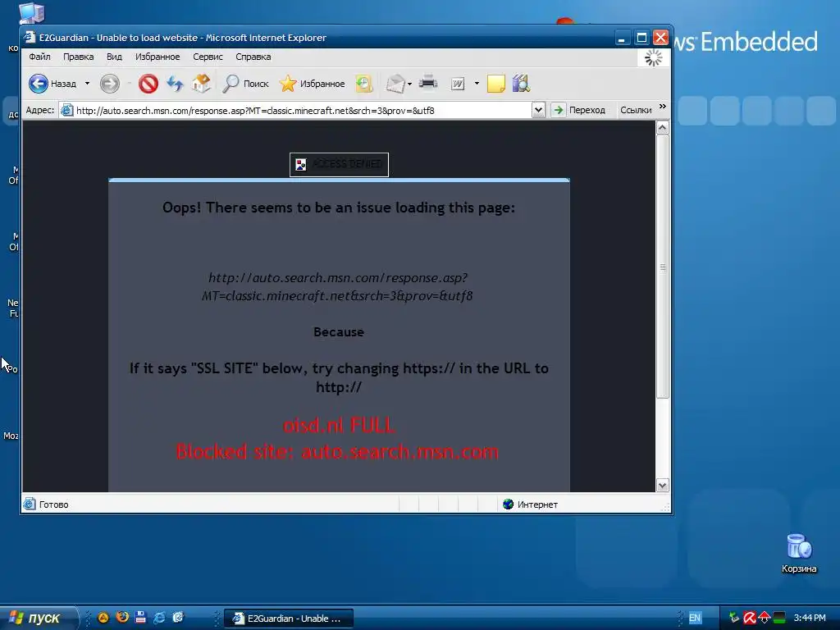Open the Избранное favorites star in toolbar
The width and height of the screenshot is (840, 630).
(x=312, y=84)
